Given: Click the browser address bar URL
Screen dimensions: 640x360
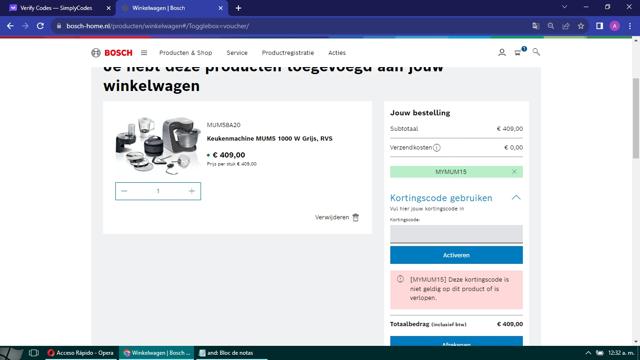Looking at the screenshot, I should click(x=158, y=26).
